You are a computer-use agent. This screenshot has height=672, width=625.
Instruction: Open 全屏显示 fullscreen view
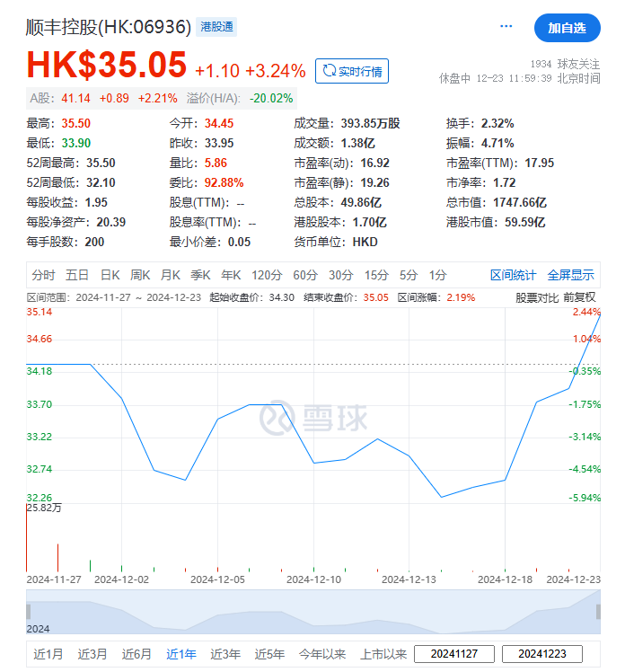(570, 275)
